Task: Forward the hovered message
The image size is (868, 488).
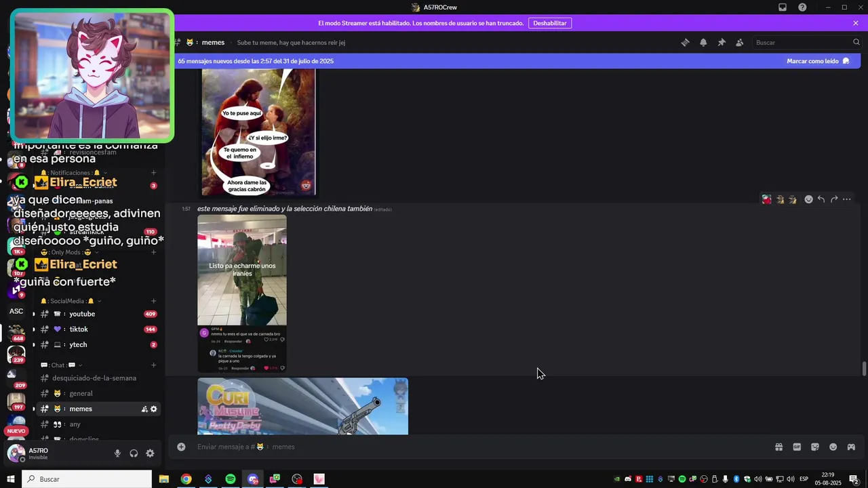Action: 834,199
